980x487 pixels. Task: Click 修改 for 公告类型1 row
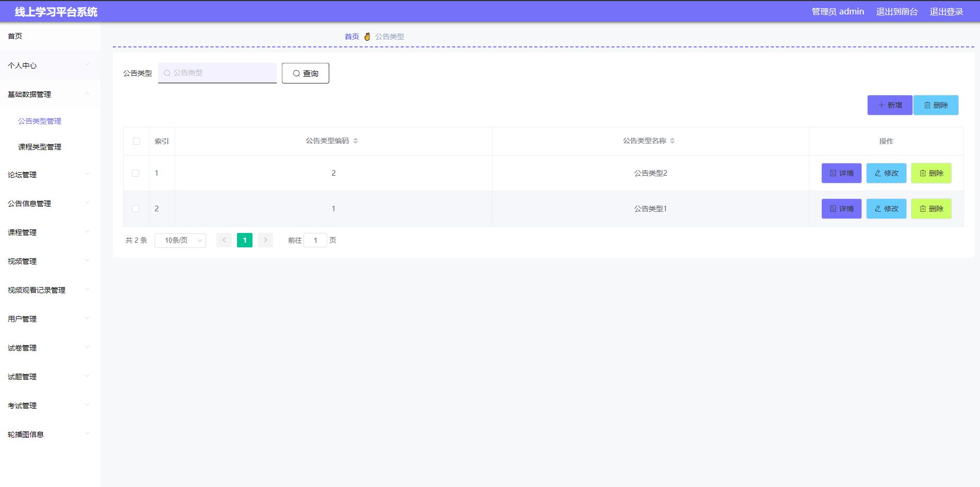pos(886,209)
